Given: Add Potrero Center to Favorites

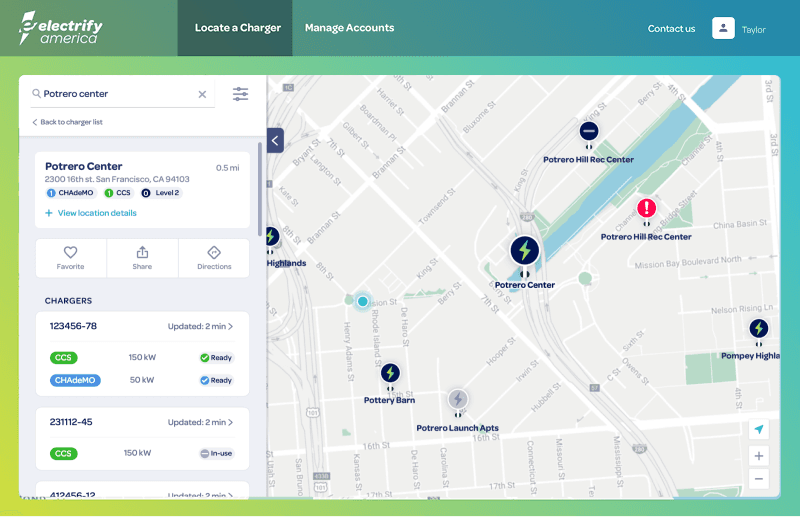Looking at the screenshot, I should pos(70,258).
